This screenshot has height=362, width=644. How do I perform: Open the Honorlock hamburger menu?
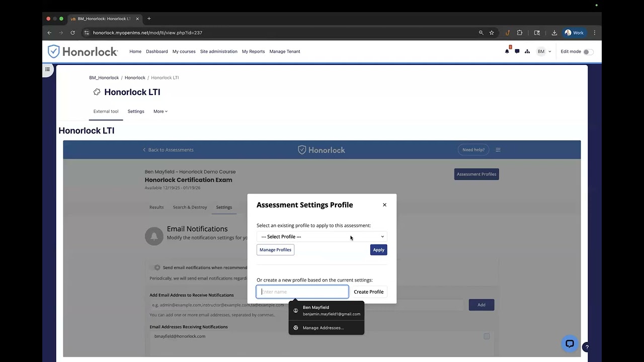498,150
